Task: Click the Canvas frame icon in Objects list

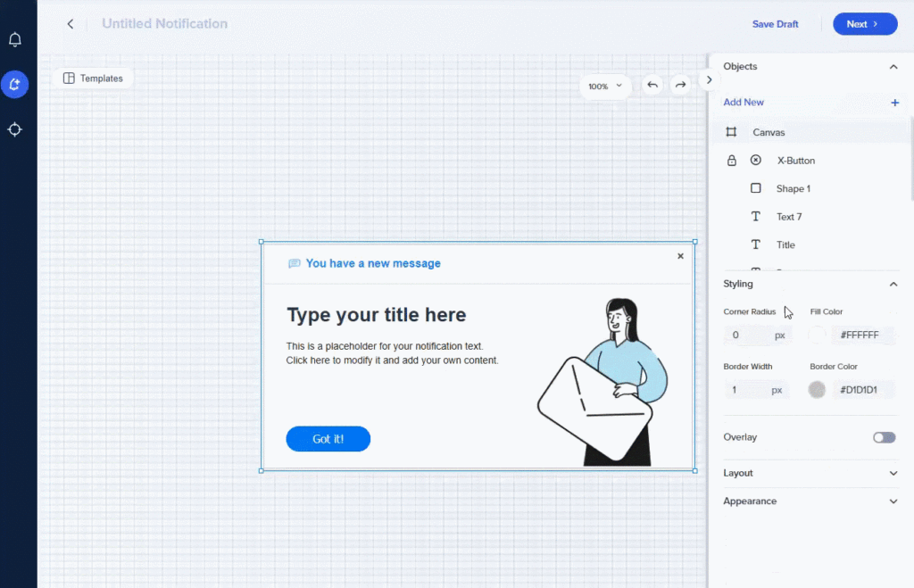Action: click(x=732, y=131)
